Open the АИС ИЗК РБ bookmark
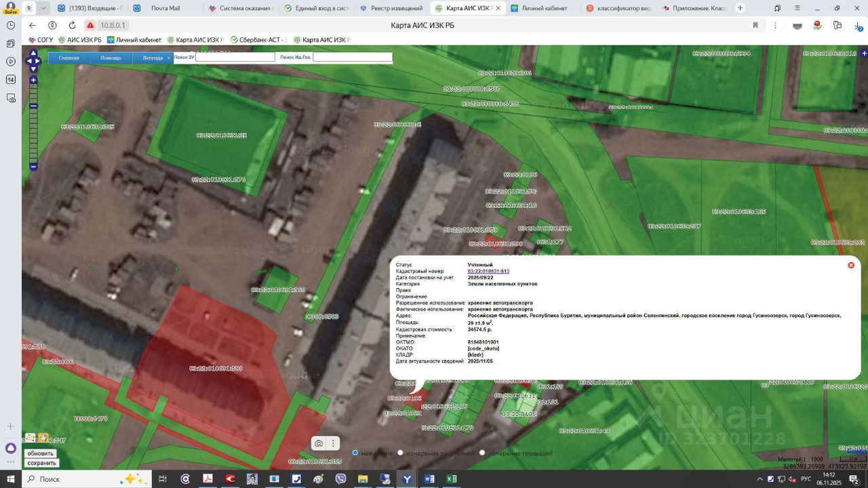The height and width of the screenshot is (488, 868). click(80, 40)
